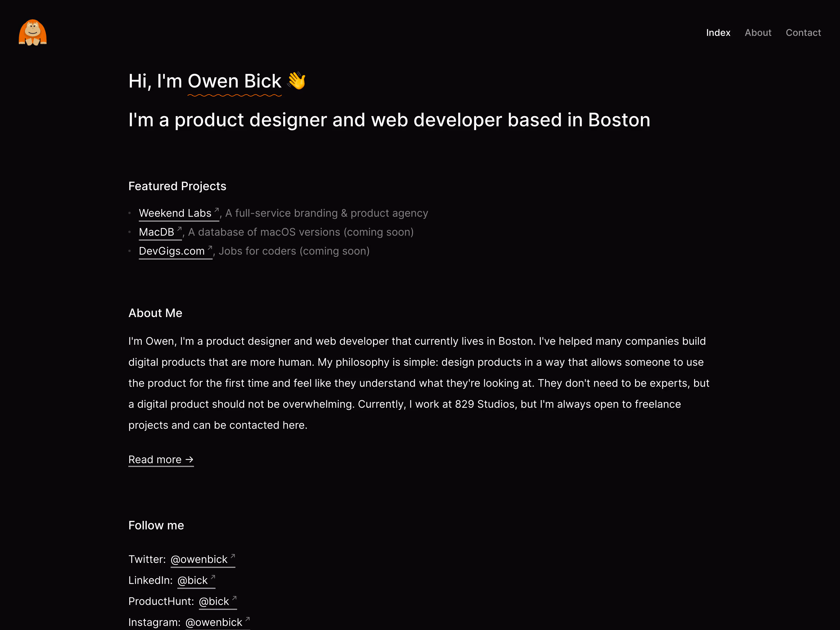Click the waving hand emoji

click(x=296, y=80)
